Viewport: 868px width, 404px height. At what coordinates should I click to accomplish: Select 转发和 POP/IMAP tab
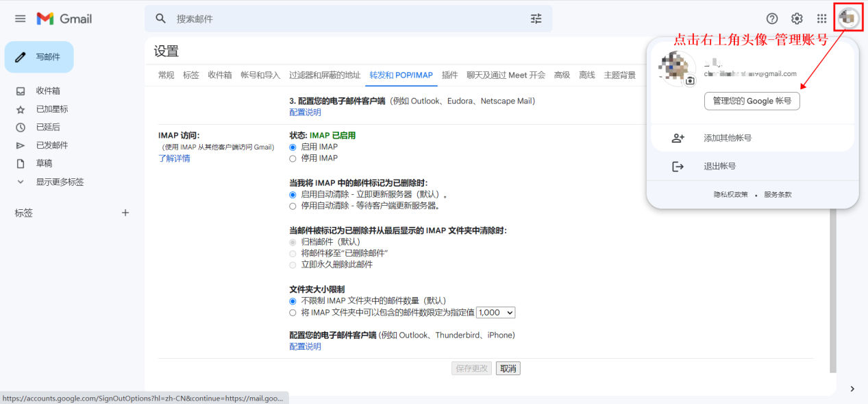click(401, 75)
